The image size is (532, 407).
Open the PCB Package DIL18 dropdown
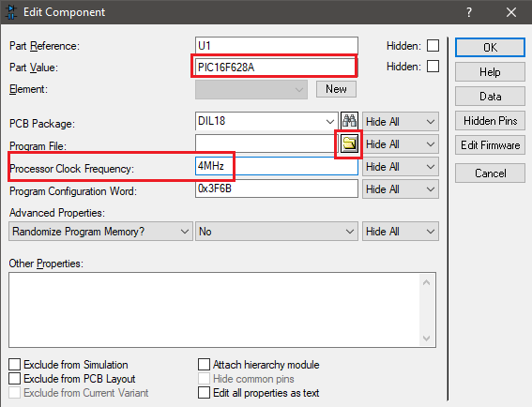pyautogui.click(x=266, y=121)
